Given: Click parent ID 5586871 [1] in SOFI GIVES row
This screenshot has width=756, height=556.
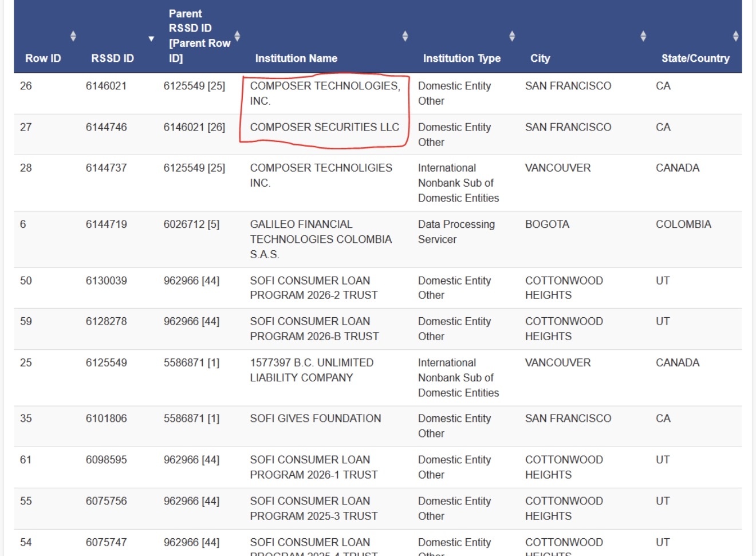Looking at the screenshot, I should (x=191, y=419).
